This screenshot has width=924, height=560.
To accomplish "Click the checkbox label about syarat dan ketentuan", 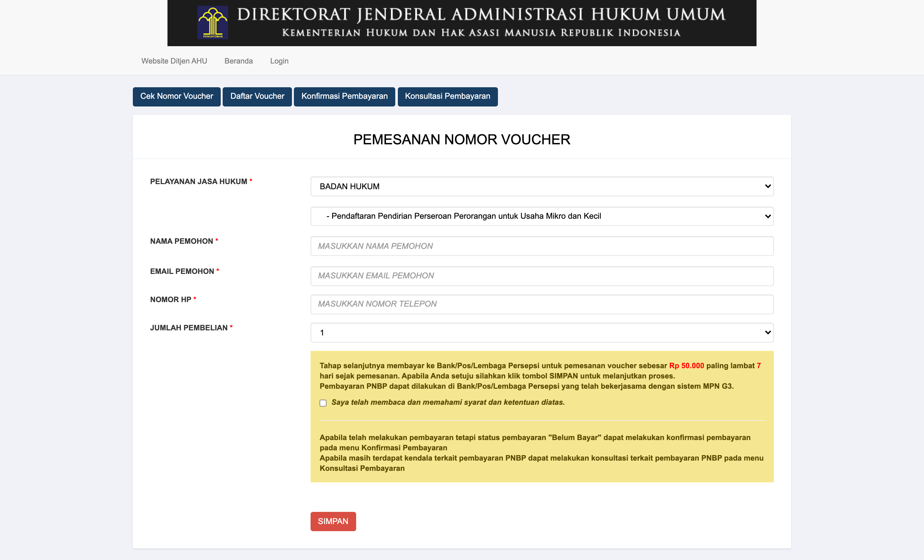I will point(448,402).
